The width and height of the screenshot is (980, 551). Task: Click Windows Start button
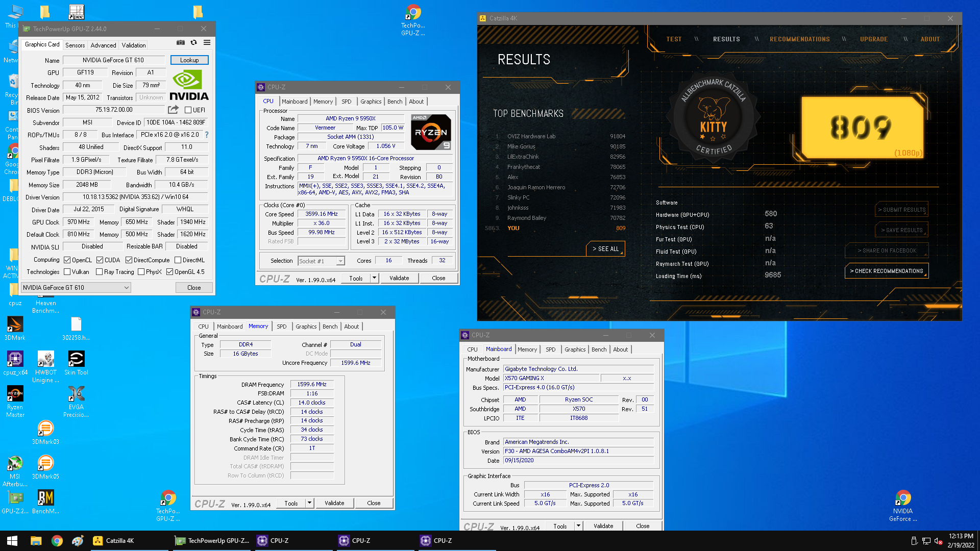[x=12, y=541]
